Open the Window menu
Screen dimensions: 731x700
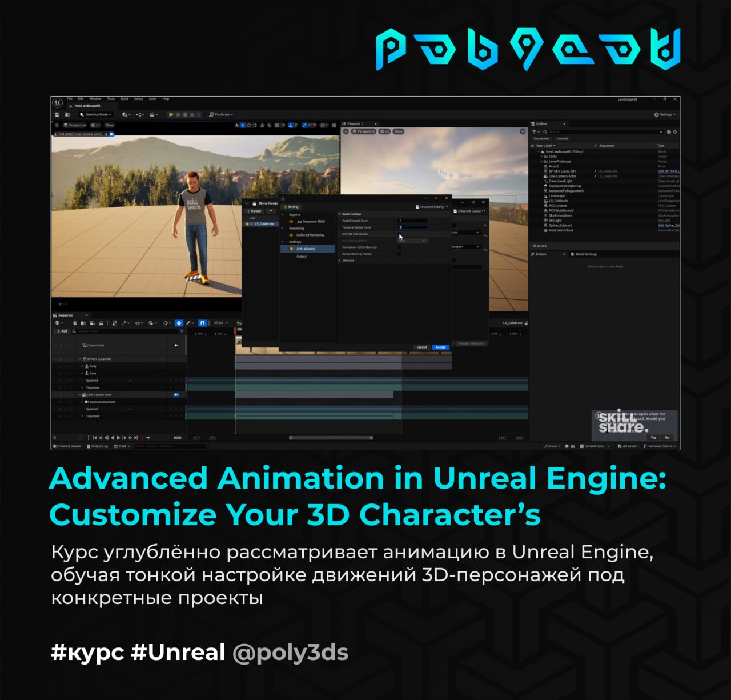click(95, 99)
